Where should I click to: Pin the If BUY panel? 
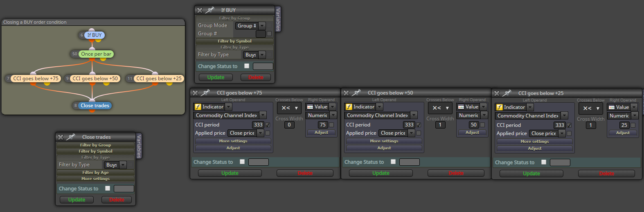pos(209,10)
